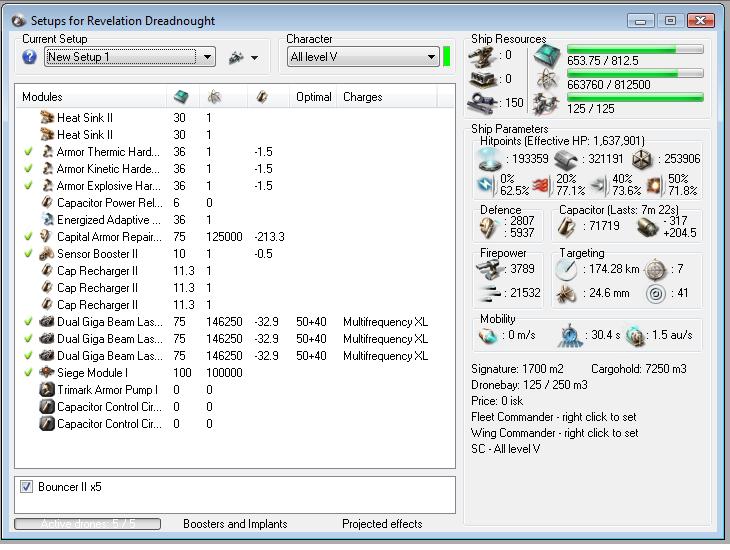The image size is (730, 550).
Task: Click the calibration resource icon
Action: pos(483,102)
